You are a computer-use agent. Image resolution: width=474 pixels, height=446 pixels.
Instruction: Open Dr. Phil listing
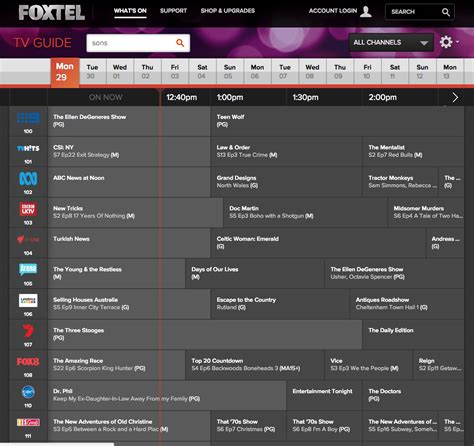click(167, 396)
